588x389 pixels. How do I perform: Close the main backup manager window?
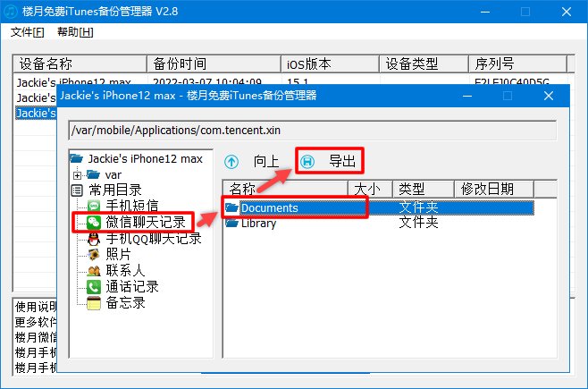tap(567, 12)
